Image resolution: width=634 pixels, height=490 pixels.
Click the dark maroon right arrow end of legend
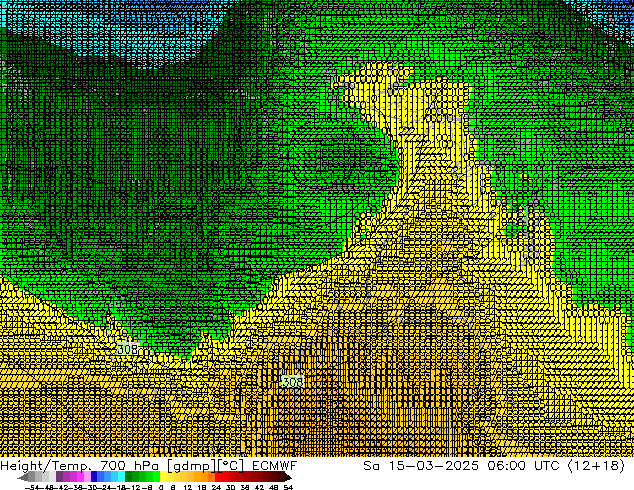coord(287,477)
